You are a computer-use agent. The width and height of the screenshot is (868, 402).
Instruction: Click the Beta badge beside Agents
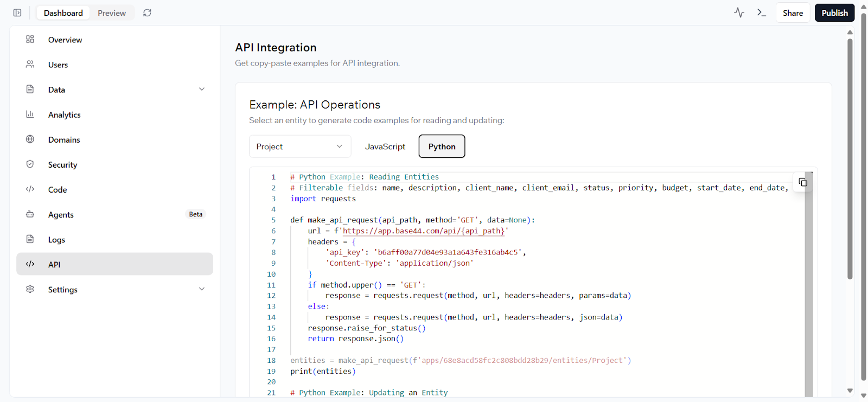[x=196, y=214]
